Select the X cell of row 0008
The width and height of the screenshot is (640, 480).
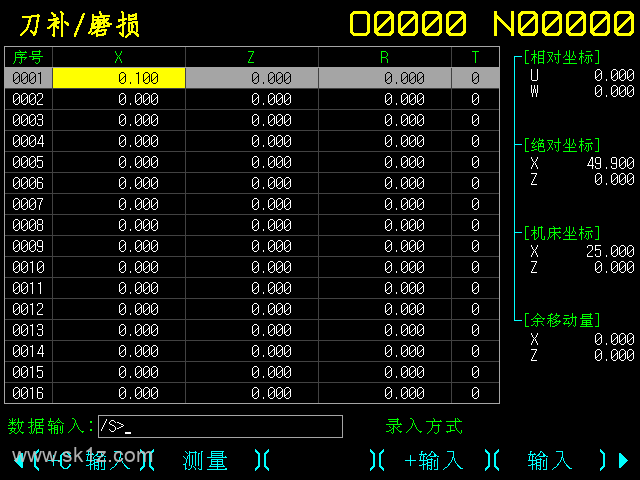(x=119, y=225)
